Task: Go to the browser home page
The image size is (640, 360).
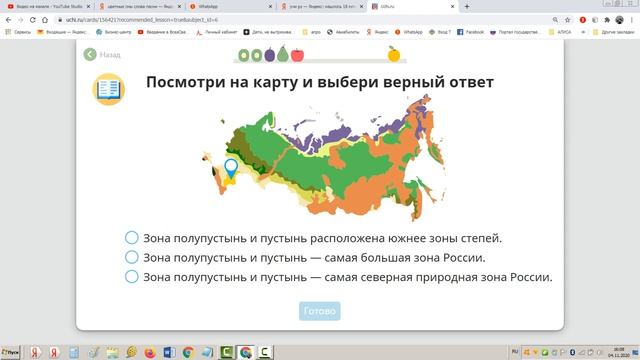Action: click(x=45, y=20)
